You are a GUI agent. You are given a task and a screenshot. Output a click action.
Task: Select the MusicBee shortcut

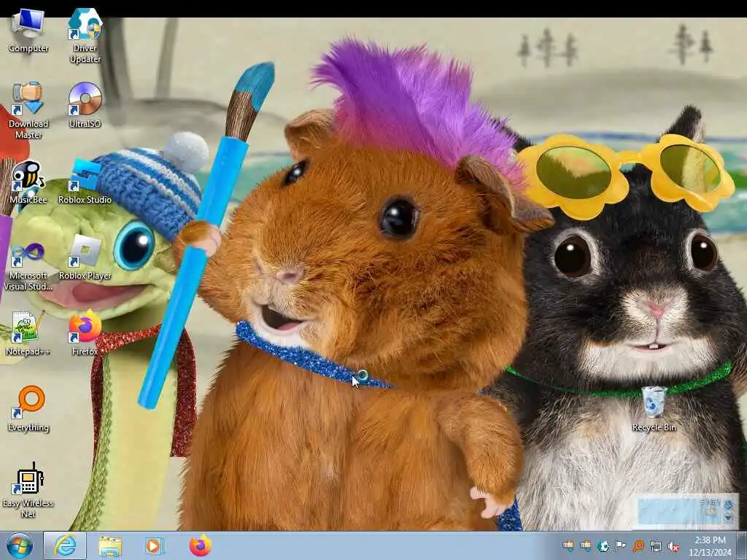28,182
